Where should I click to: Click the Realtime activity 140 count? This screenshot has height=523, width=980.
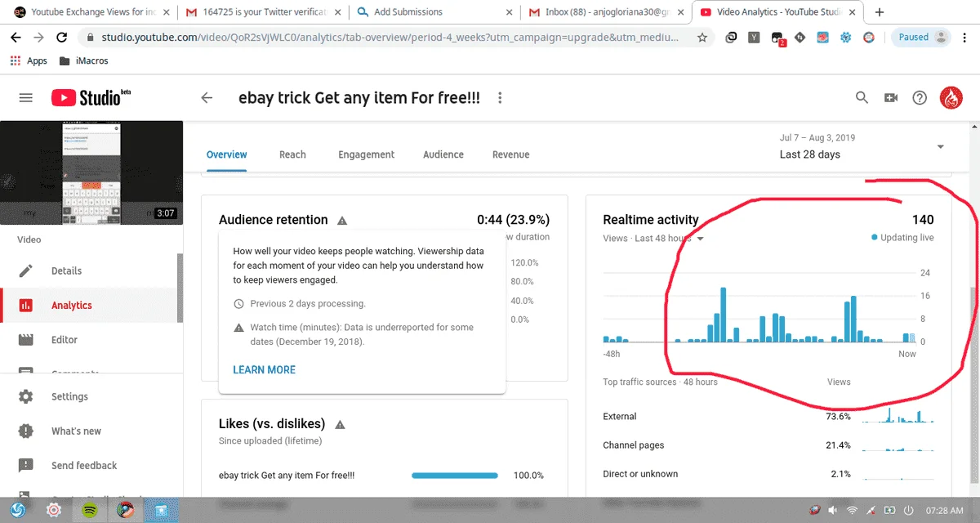[x=923, y=220]
